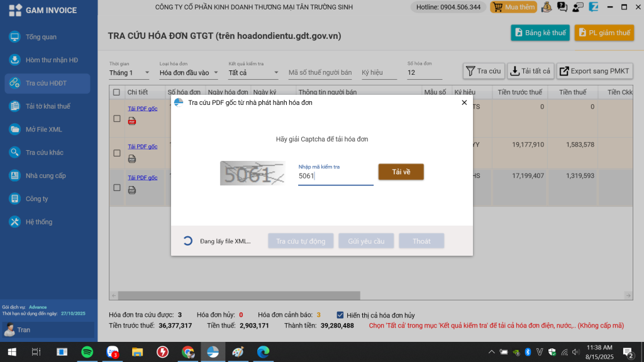
Task: Toggle the 'Hiển thị cả hóa đơn hủy' checkbox
Action: [x=340, y=315]
